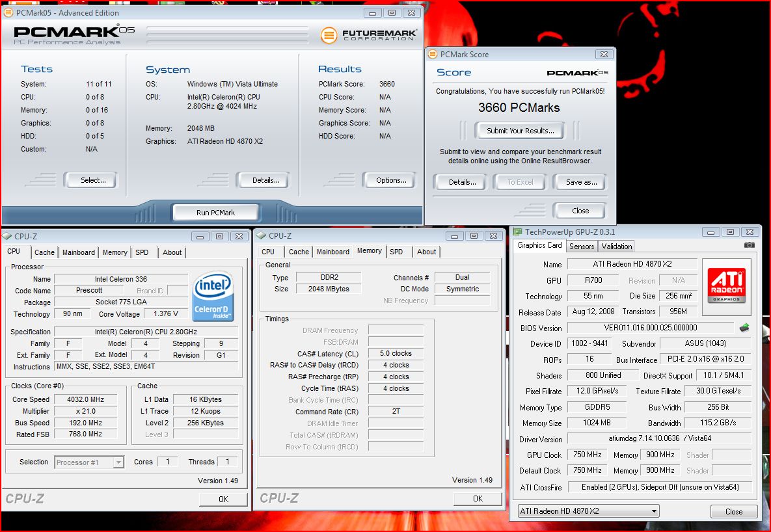Click the Instructions MMX, SSE field

pos(146,366)
